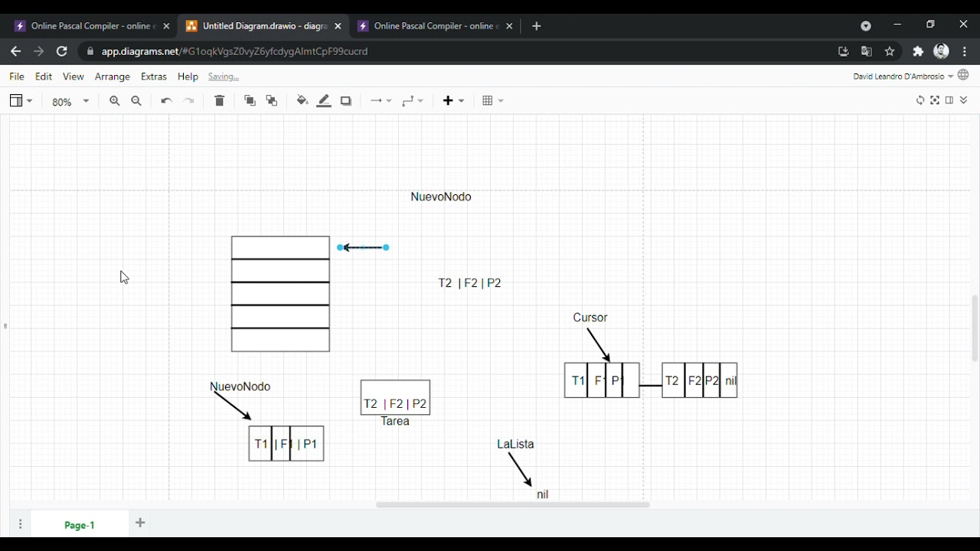980x551 pixels.
Task: Click the refresh-style icon at the toolbar's right end
Action: coord(920,100)
